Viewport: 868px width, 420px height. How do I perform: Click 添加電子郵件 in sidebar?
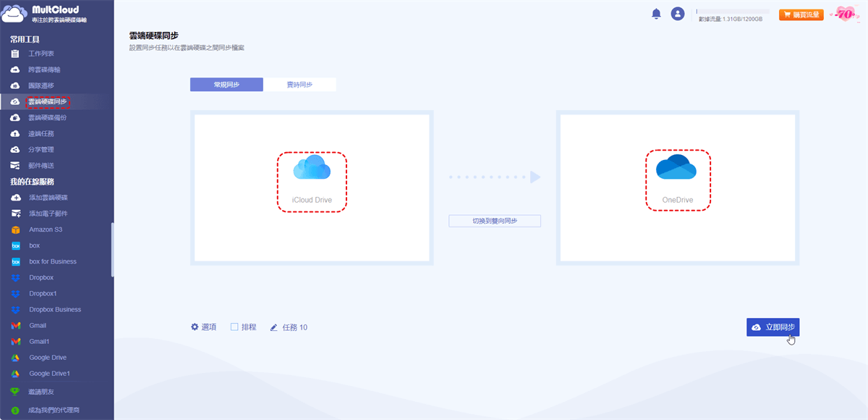pyautogui.click(x=48, y=214)
